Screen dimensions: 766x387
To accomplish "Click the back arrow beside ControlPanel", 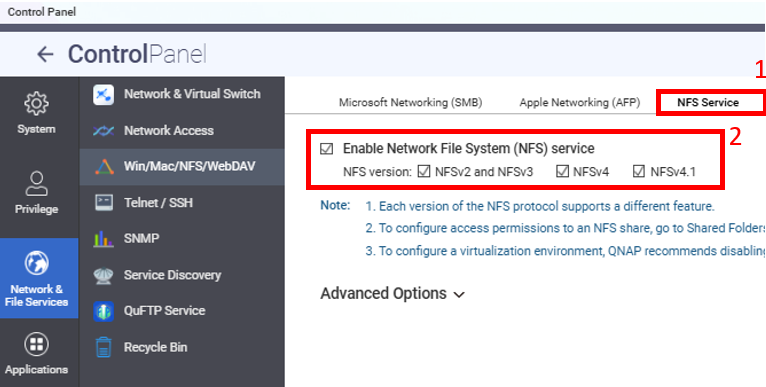I will (x=45, y=54).
